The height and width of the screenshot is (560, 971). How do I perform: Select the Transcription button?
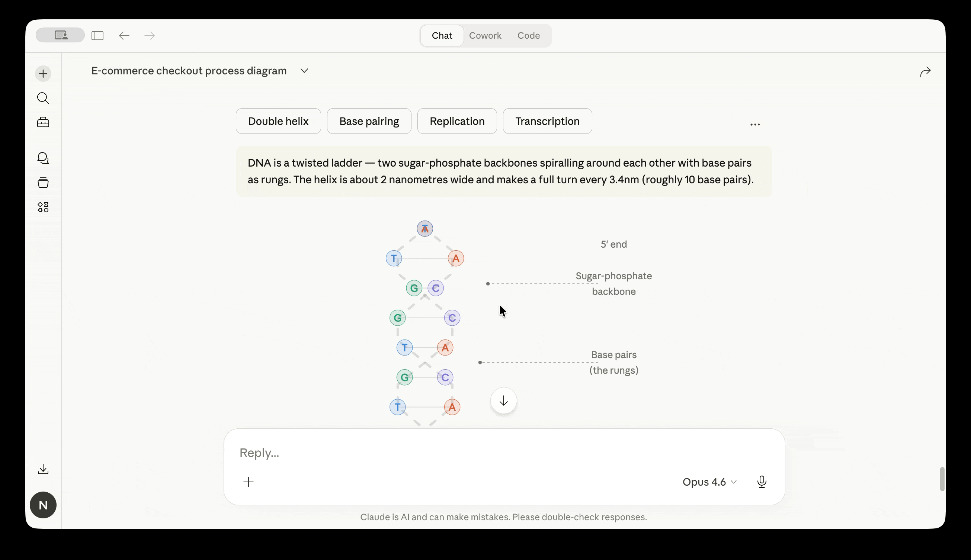pyautogui.click(x=547, y=121)
